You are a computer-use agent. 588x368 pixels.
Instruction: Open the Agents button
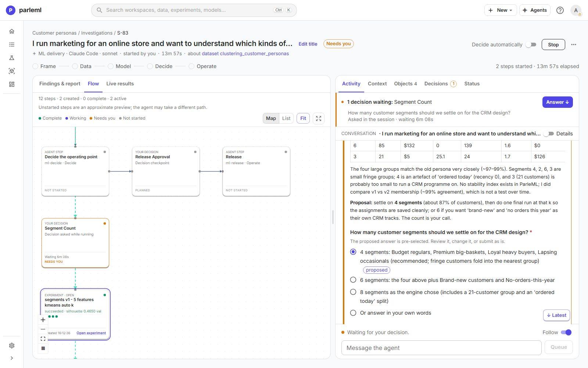[x=535, y=10]
